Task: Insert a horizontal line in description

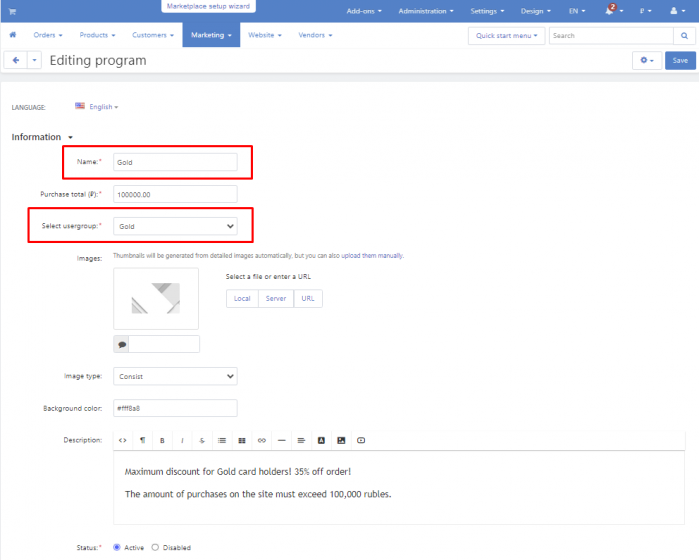Action: click(281, 440)
